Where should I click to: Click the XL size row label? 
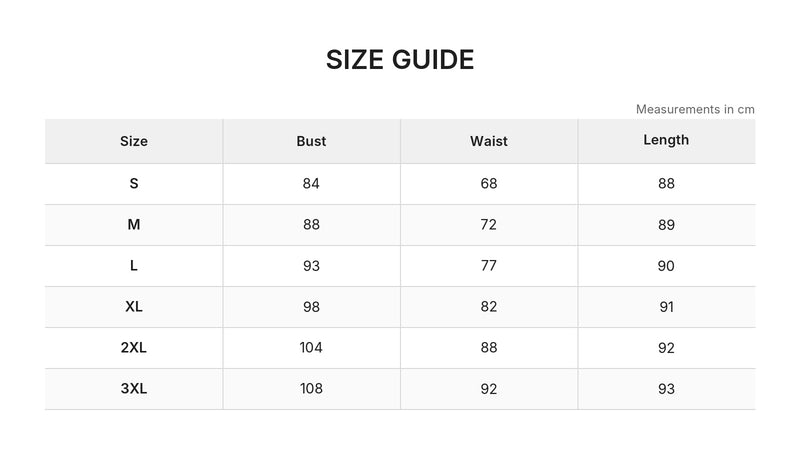134,307
